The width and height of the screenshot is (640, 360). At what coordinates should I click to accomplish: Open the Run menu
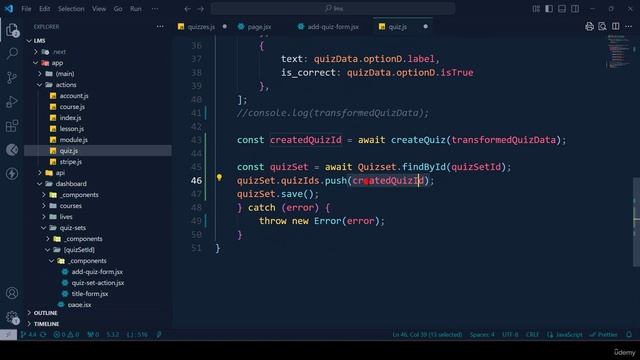(136, 9)
